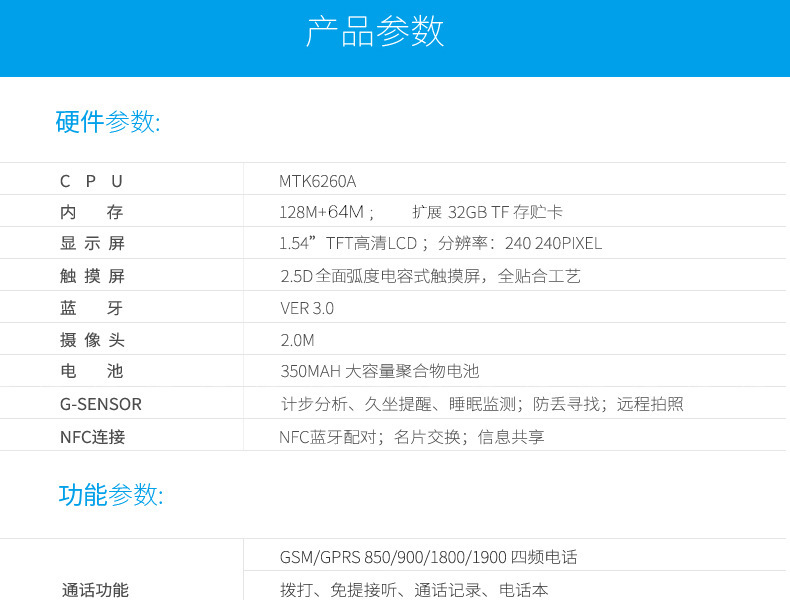Click the VER 3.0 value
This screenshot has width=790, height=600.
click(x=307, y=308)
